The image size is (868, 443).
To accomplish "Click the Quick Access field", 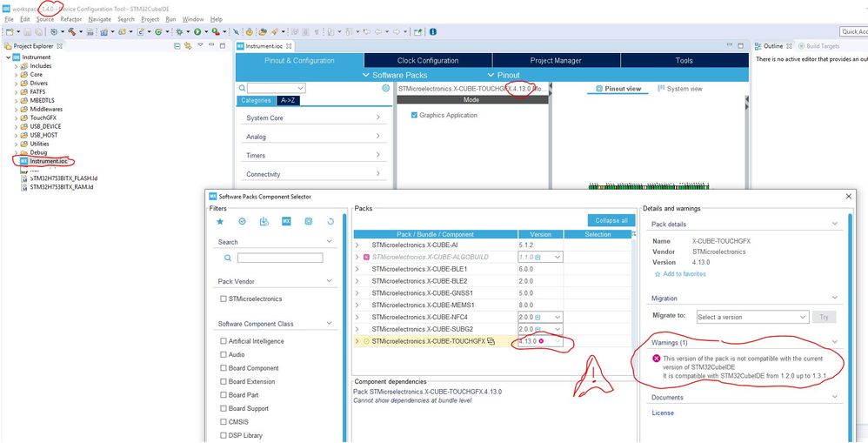I will (854, 32).
